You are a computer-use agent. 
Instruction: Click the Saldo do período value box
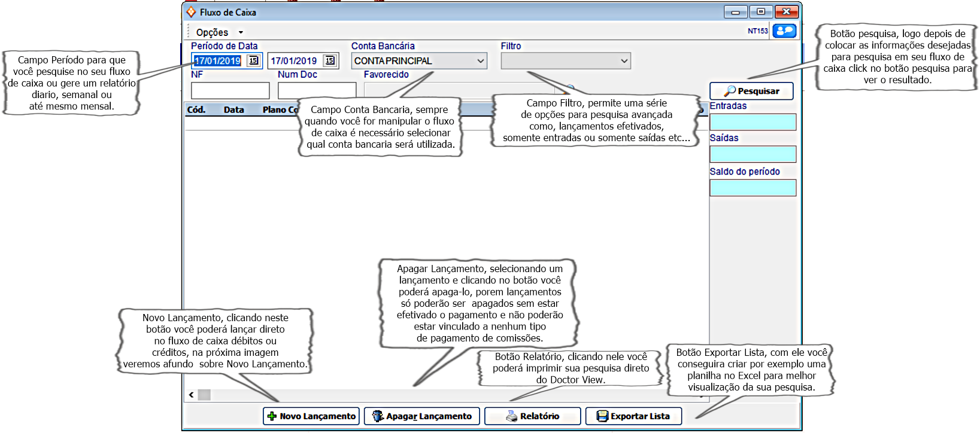[753, 188]
